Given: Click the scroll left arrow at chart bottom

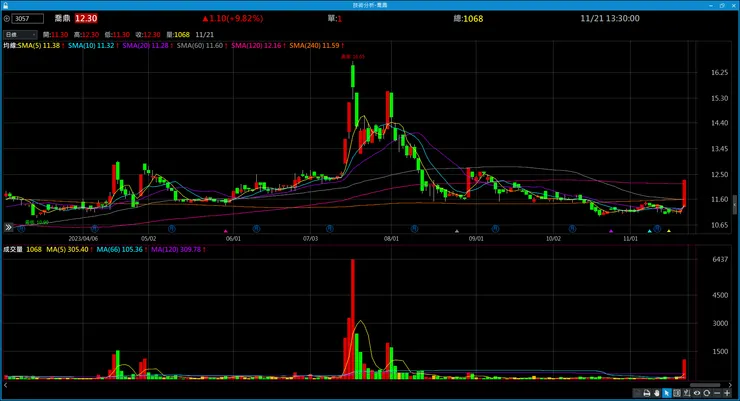Looking at the screenshot, I should 5,385.
